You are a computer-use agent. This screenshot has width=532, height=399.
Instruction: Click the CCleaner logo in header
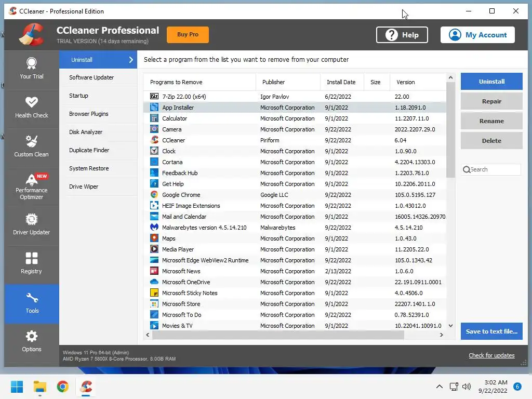[x=32, y=34]
